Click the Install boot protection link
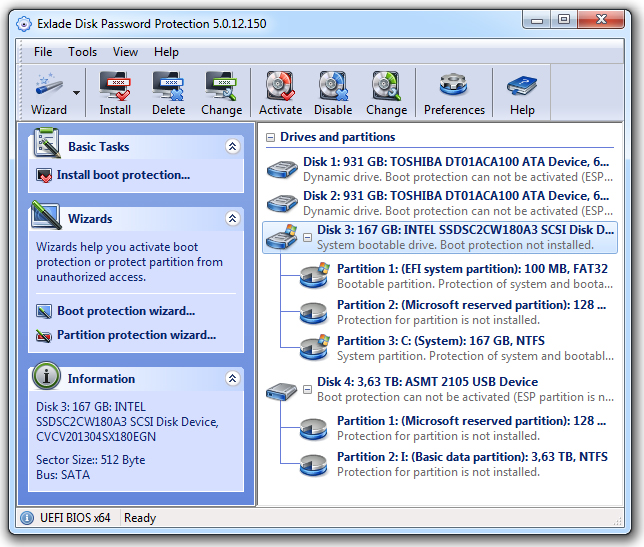 tap(123, 175)
